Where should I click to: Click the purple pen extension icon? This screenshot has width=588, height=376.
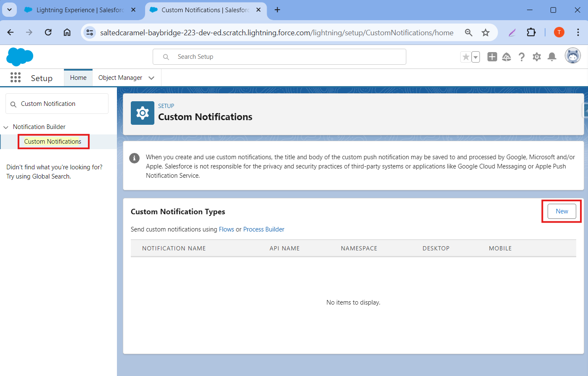[512, 32]
